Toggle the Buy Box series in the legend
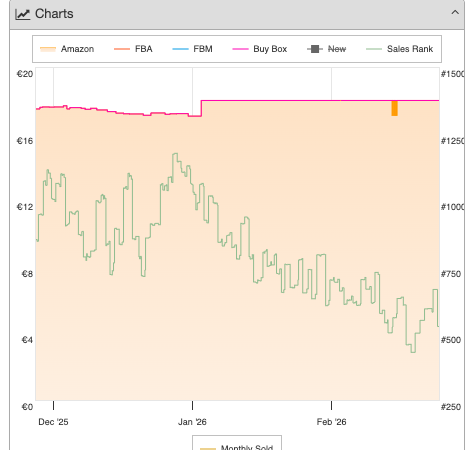 pos(260,49)
